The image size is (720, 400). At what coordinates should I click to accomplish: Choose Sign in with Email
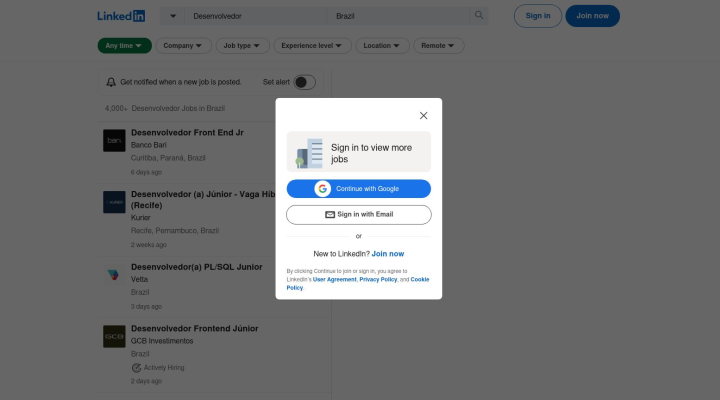pyautogui.click(x=359, y=214)
